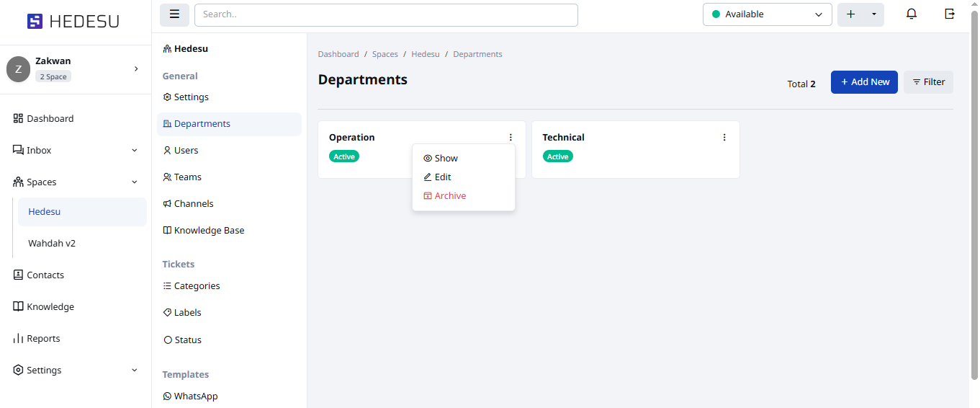This screenshot has height=408, width=980.
Task: Choose Archive in the context menu
Action: pyautogui.click(x=450, y=196)
